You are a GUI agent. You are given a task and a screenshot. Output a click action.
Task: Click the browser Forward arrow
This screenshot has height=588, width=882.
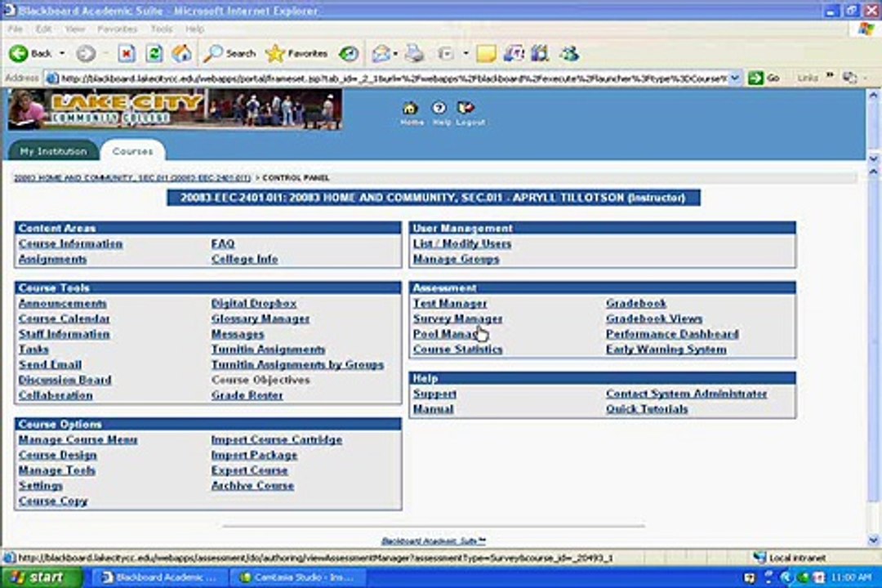86,53
